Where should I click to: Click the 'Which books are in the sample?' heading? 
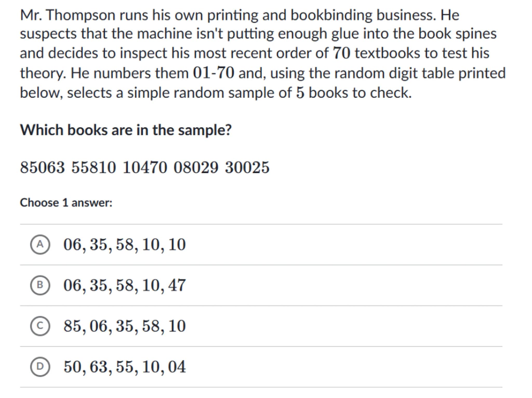tap(126, 130)
